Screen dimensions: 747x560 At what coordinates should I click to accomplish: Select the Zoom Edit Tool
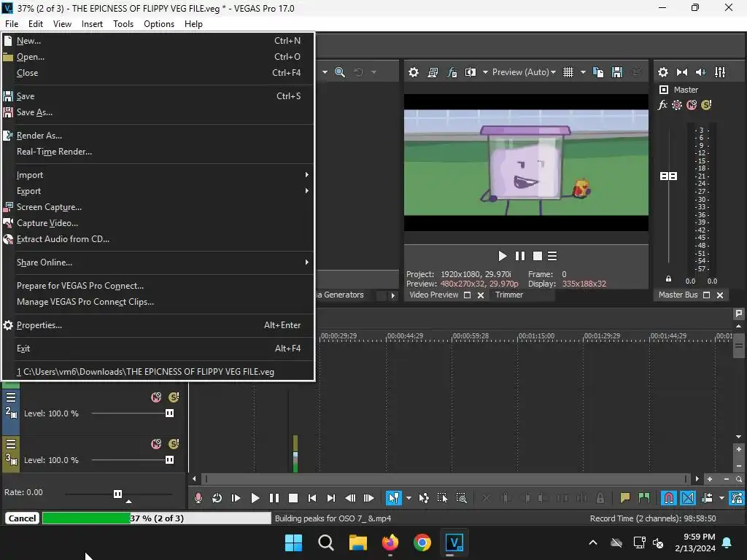[461, 498]
